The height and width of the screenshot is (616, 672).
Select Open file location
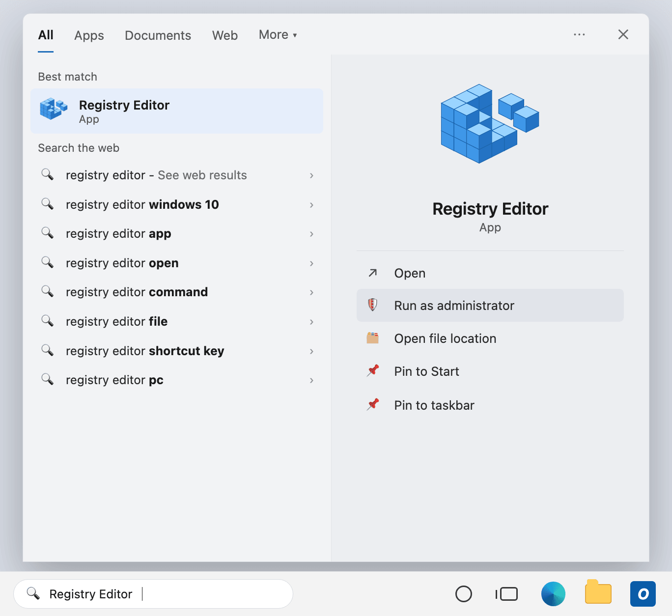point(490,338)
